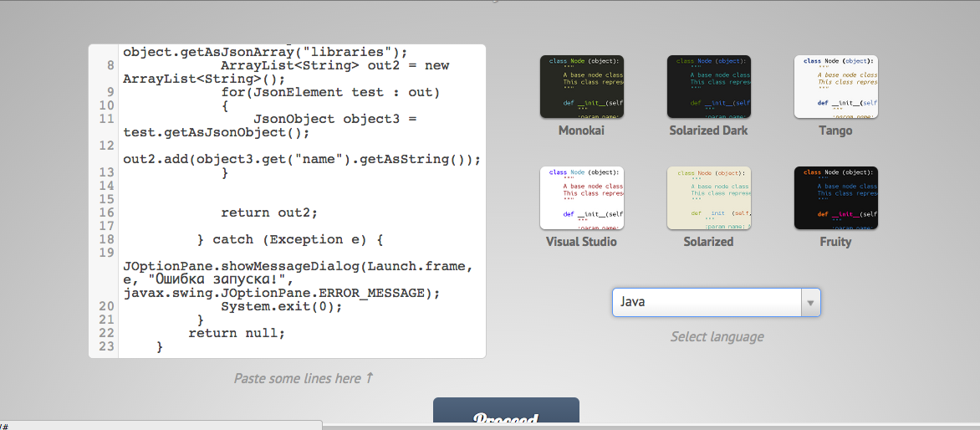Select the Visual Studio theme thumbnail
The height and width of the screenshot is (430, 980).
pyautogui.click(x=582, y=197)
